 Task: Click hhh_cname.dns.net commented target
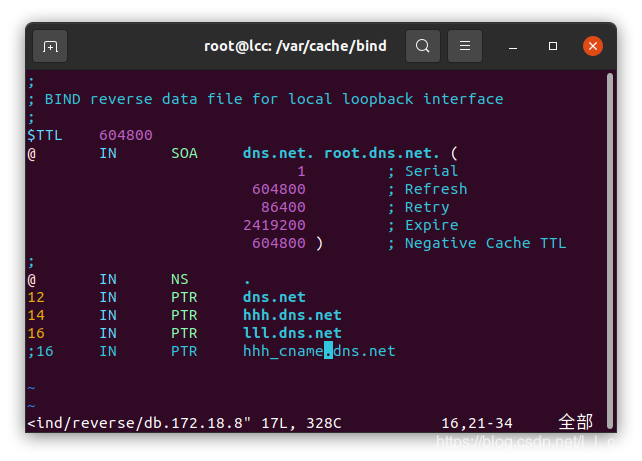[x=319, y=351]
